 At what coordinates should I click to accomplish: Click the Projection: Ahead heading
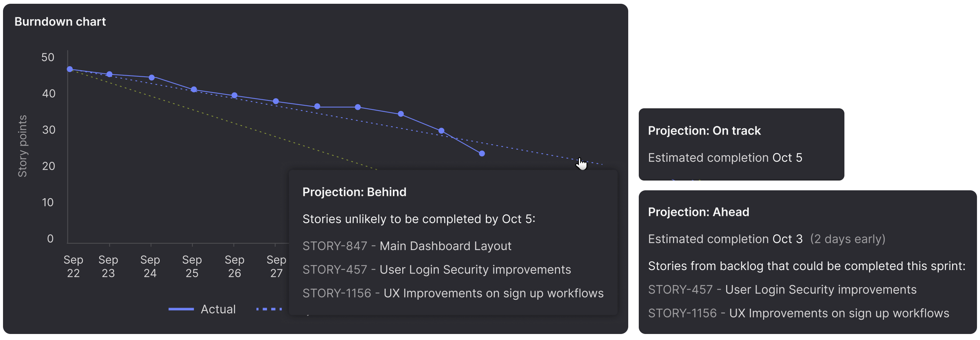[699, 212]
